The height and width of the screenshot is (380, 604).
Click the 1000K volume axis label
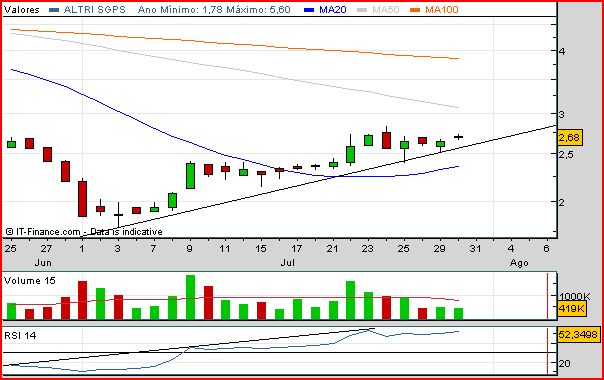pos(574,296)
